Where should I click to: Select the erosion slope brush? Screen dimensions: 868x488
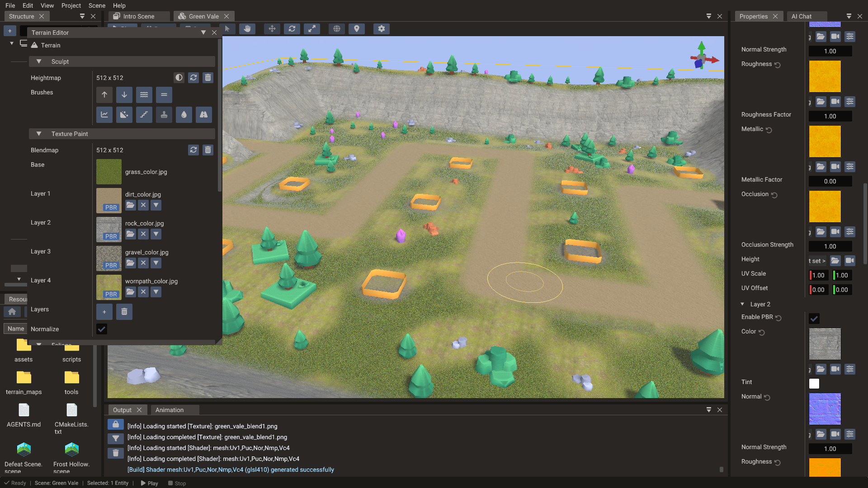(x=124, y=115)
